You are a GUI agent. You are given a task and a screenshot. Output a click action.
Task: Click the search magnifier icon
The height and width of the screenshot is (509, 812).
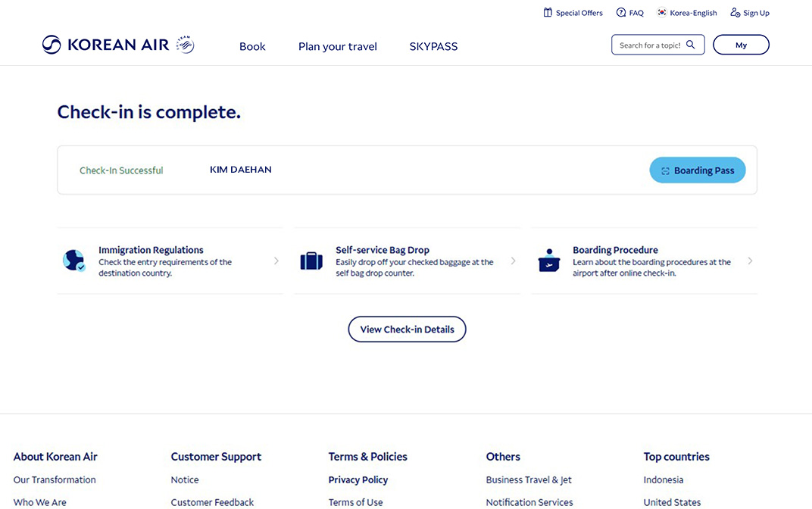point(690,45)
